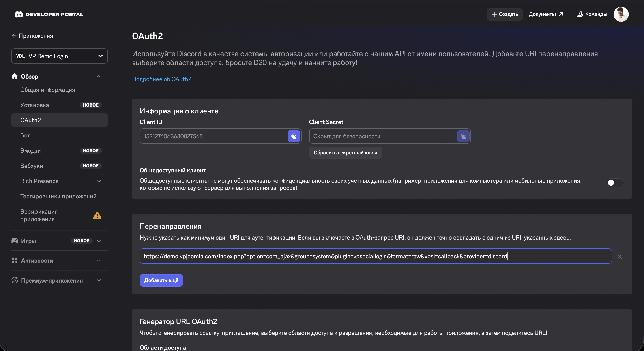Click the Добавить ещё redirect button
The width and height of the screenshot is (644, 351).
point(161,280)
